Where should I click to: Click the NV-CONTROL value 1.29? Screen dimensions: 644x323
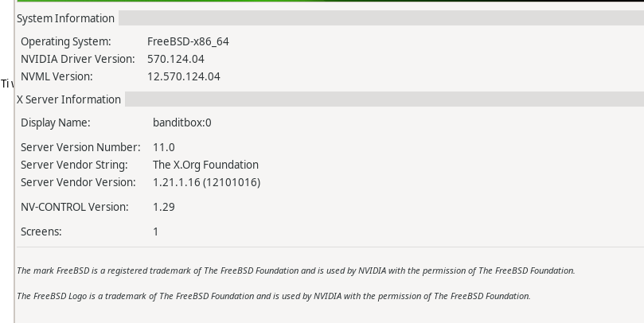164,207
